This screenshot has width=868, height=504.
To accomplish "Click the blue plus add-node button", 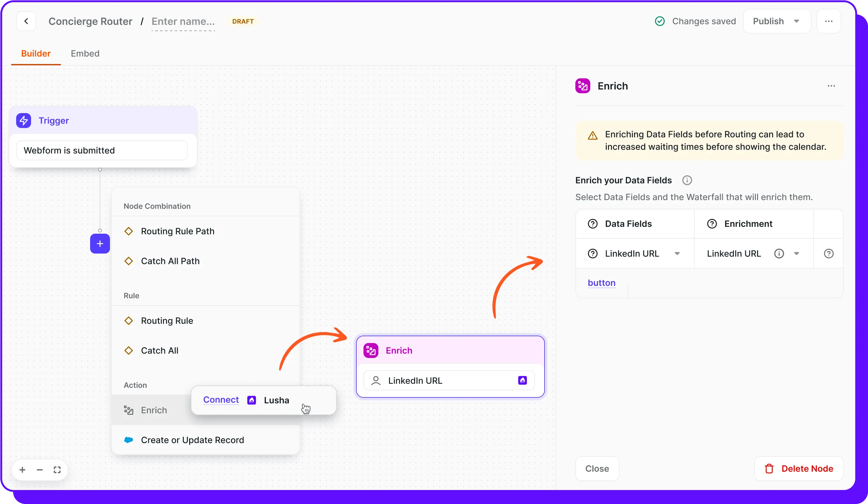I will [x=100, y=244].
